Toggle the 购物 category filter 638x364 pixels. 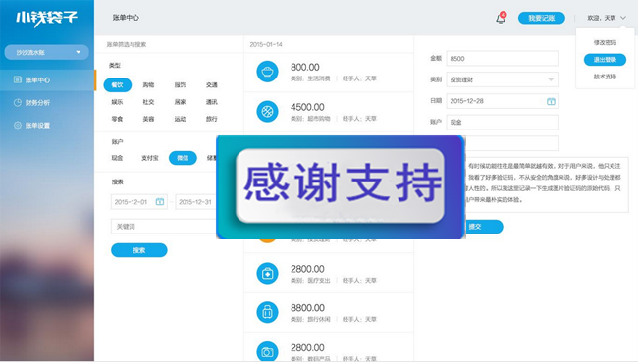[x=148, y=85]
